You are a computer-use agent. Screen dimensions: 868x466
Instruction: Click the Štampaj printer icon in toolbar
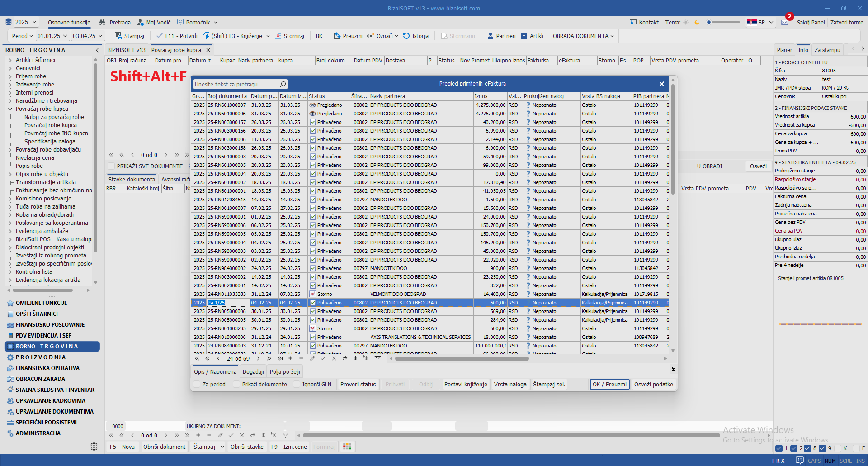(118, 36)
